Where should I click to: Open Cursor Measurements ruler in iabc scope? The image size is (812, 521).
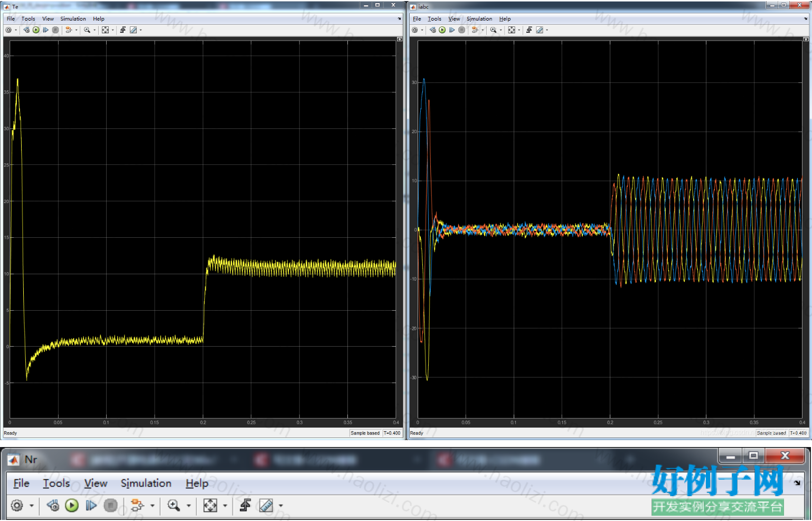tap(540, 30)
